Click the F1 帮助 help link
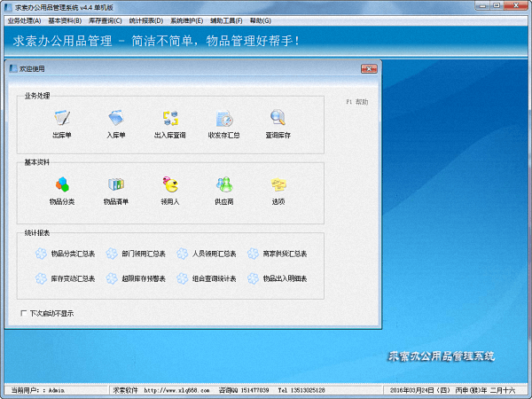Viewport: 532px width, 399px height. tap(357, 102)
